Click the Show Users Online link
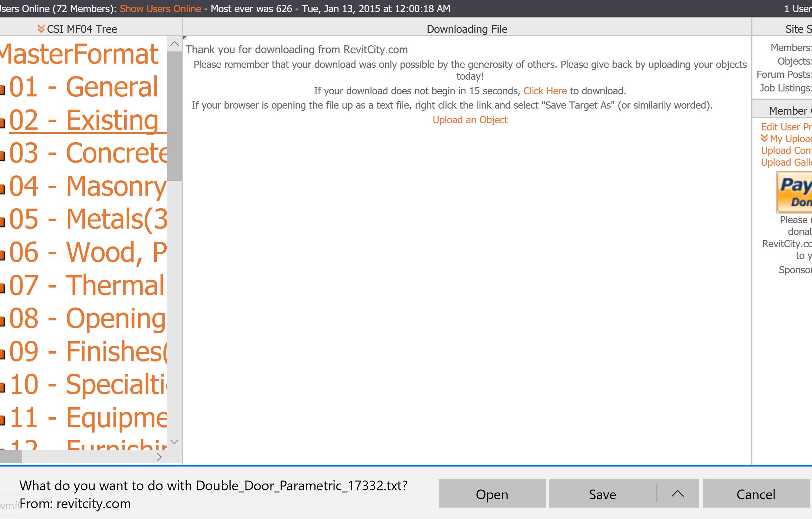The image size is (812, 519). click(x=160, y=9)
